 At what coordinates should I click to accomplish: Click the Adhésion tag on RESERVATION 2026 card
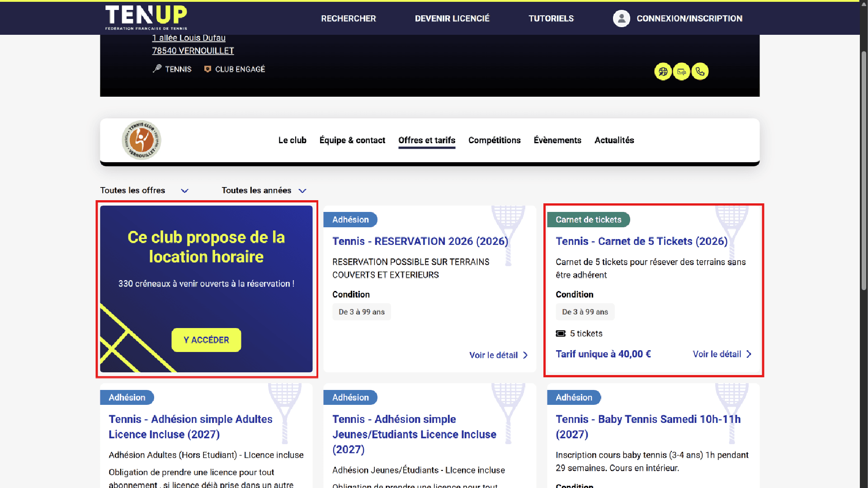(x=350, y=220)
